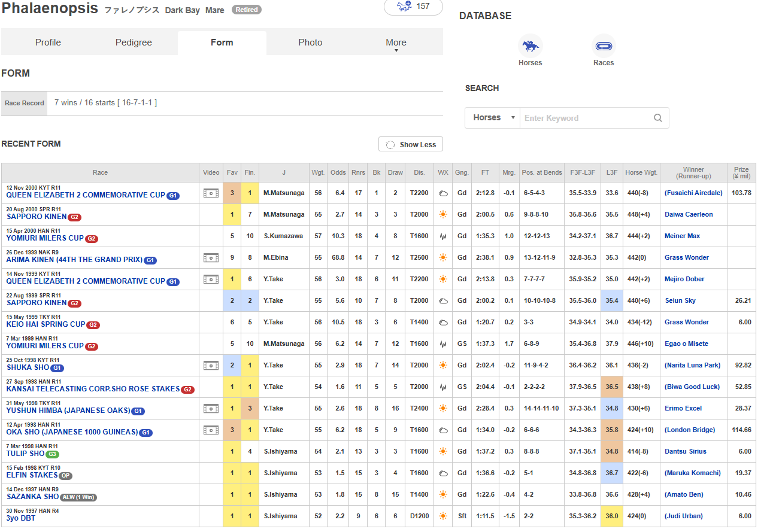Click the F3F-L3F column header
This screenshot has width=764, height=532.
[x=583, y=172]
